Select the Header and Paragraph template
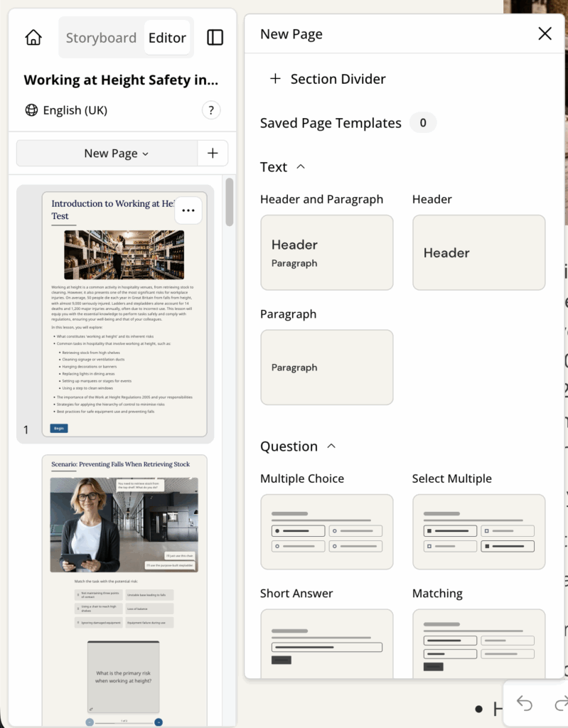Viewport: 568px width, 728px height. tap(326, 252)
